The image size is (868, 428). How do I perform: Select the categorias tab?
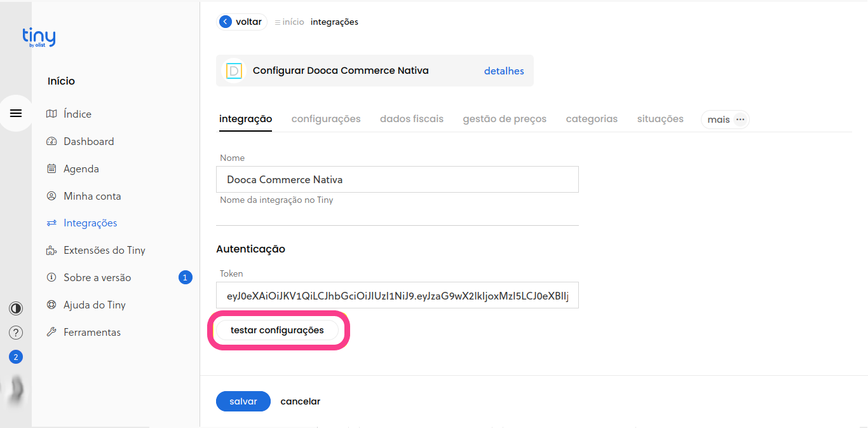click(592, 119)
